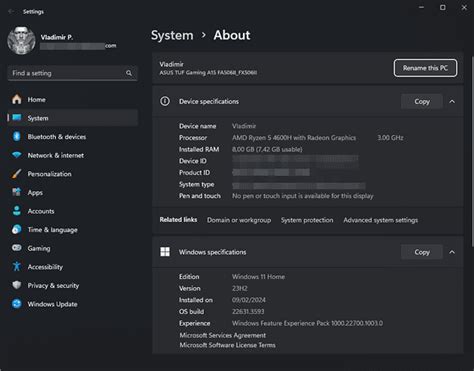Viewport: 474px width, 371px height.
Task: Select the 23H2 version value
Action: click(239, 288)
